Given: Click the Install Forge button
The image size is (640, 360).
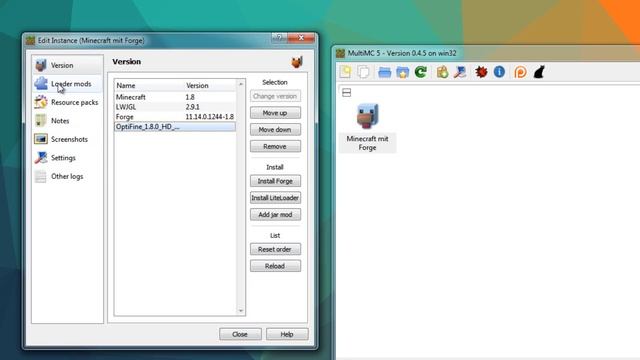Looking at the screenshot, I should coord(275,181).
